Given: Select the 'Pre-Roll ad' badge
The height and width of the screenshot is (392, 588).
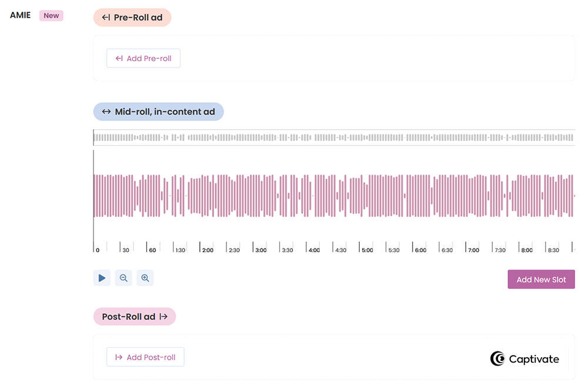Looking at the screenshot, I should tap(132, 17).
